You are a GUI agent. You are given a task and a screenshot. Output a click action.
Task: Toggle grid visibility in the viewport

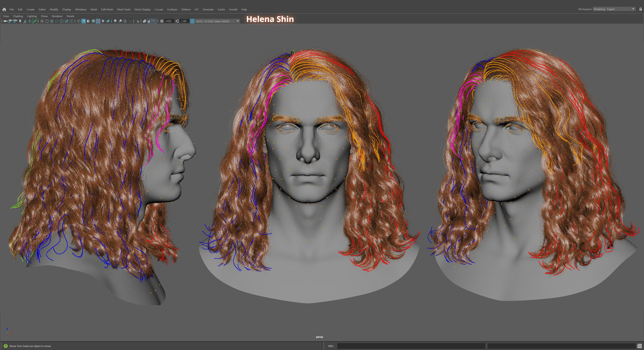42,21
